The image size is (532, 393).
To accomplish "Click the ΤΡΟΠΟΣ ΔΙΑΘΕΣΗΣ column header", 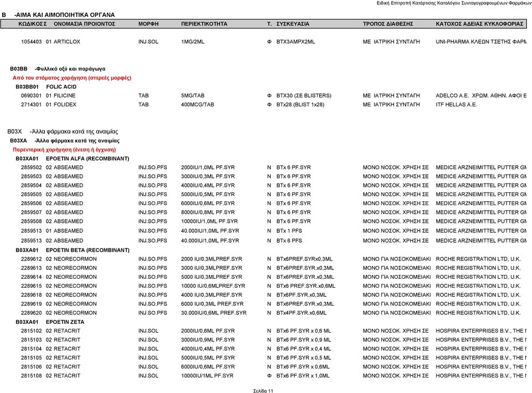I will pyautogui.click(x=388, y=24).
